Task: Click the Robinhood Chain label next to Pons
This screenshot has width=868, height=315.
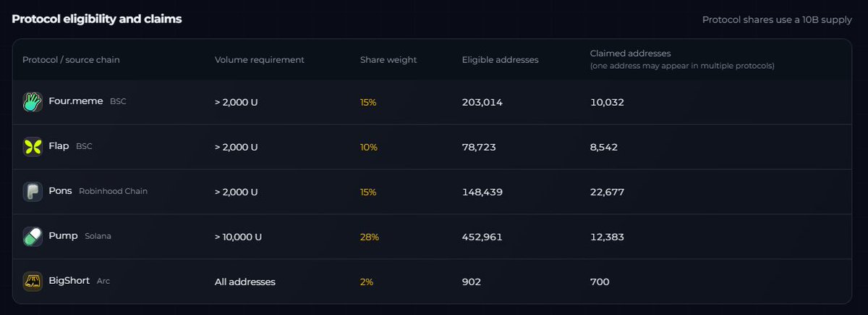Action: [x=113, y=191]
